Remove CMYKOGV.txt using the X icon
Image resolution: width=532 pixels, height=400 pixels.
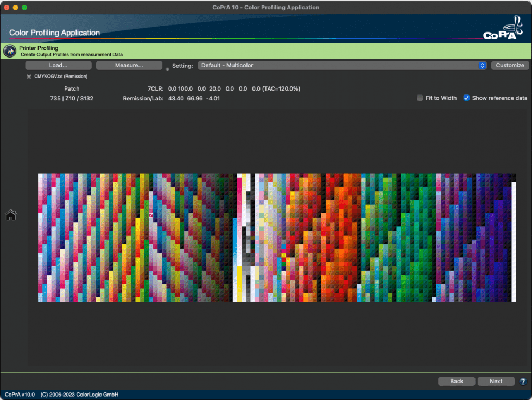click(x=28, y=77)
